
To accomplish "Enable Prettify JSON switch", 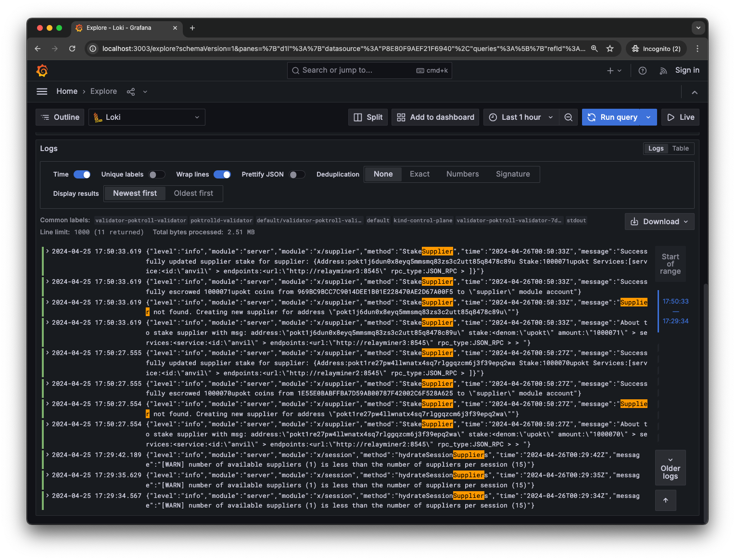I will pos(297,175).
